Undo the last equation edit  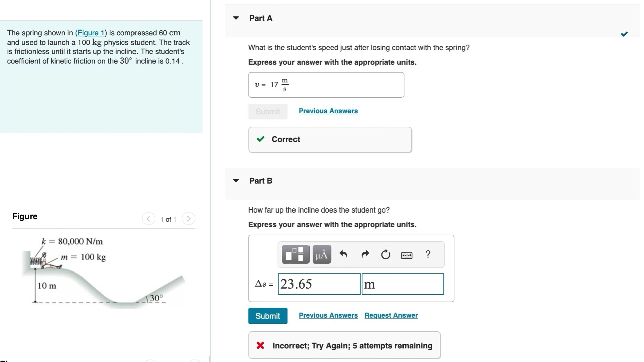coord(343,254)
